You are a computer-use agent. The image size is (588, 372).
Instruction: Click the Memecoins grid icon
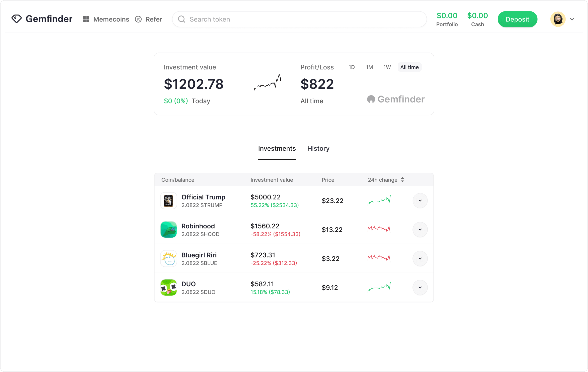coord(86,19)
